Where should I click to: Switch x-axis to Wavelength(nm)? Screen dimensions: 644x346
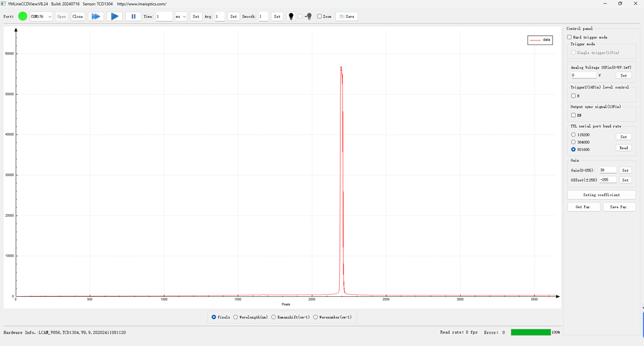[x=236, y=317]
